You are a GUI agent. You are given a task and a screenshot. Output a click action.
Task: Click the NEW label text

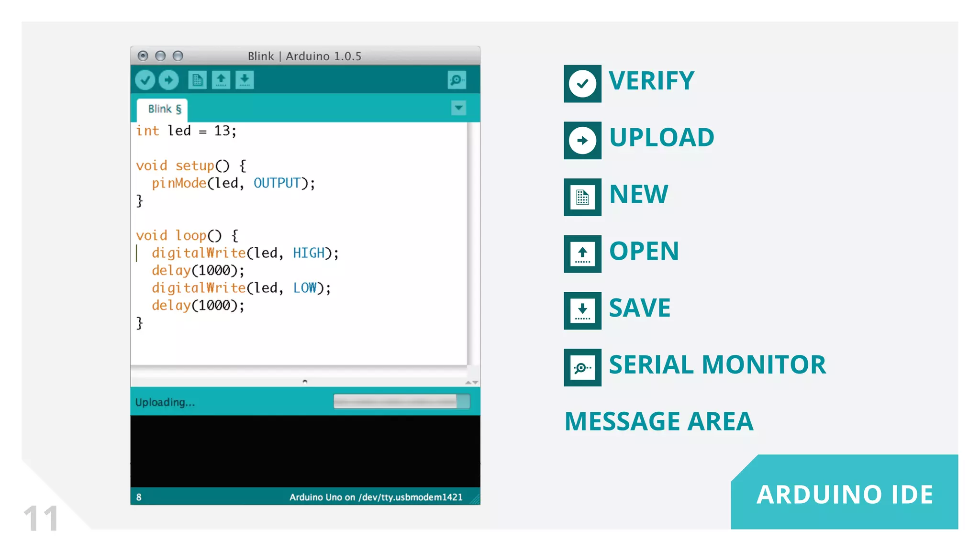click(639, 194)
